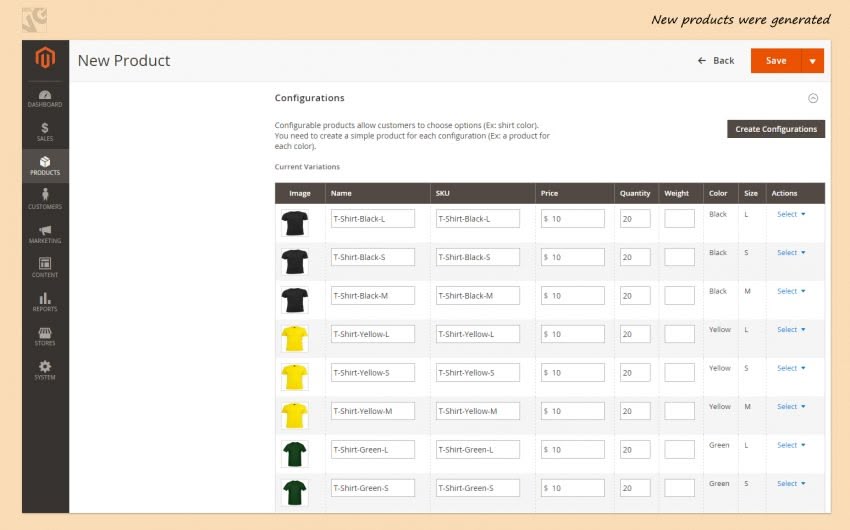
Task: Click the Magento logo icon
Action: pos(45,57)
